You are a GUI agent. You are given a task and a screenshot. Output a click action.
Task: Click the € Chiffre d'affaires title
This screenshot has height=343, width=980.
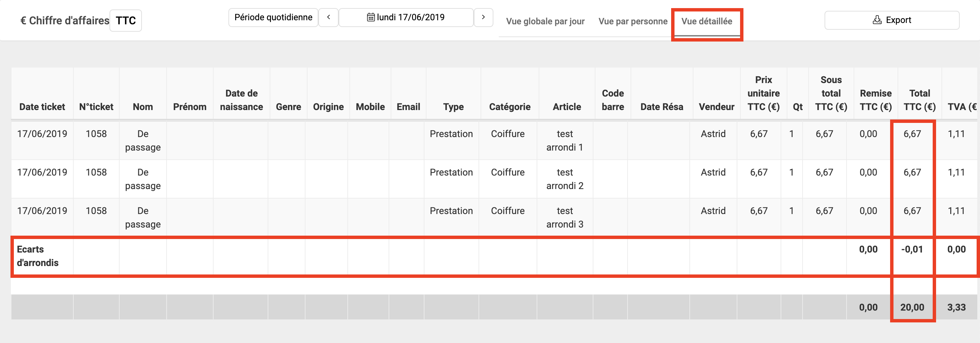point(65,21)
